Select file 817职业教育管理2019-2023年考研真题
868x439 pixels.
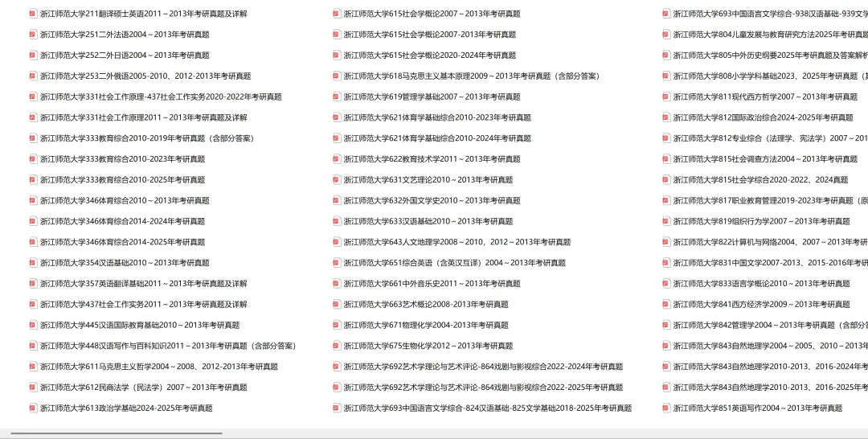[x=765, y=200]
